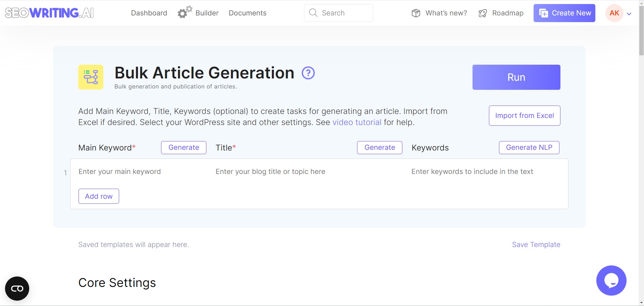644x306 pixels.
Task: Click 'Bulk generation and publication of articles.' subtitle
Action: coord(176,86)
